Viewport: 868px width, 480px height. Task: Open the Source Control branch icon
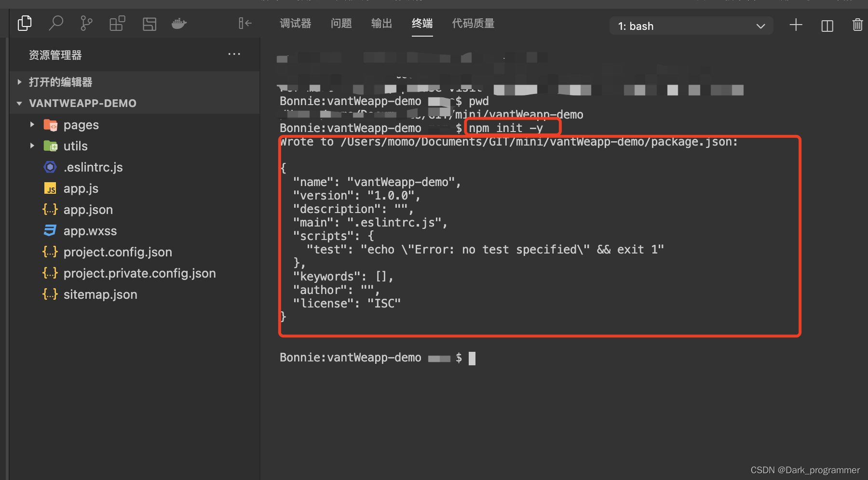[86, 23]
